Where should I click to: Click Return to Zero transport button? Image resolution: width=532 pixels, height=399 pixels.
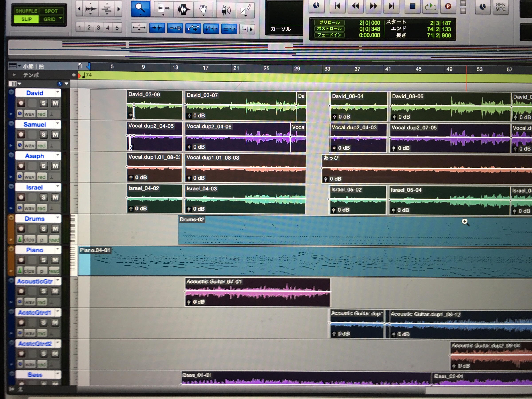click(x=337, y=6)
